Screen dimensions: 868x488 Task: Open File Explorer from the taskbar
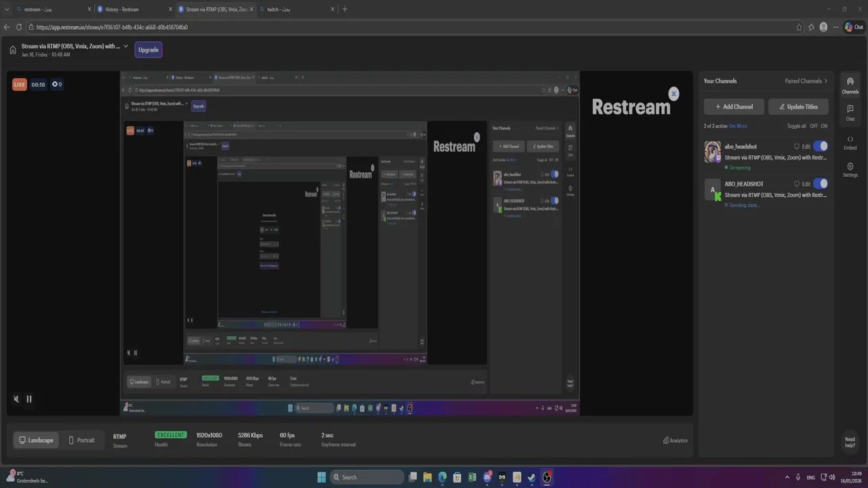[x=427, y=477]
